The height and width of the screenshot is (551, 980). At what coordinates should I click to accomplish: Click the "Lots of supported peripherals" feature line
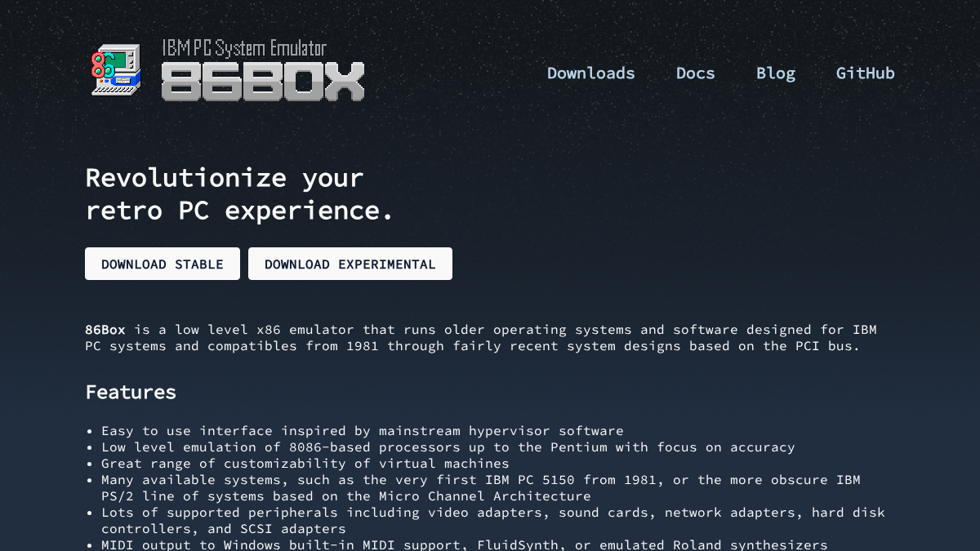coord(492,520)
